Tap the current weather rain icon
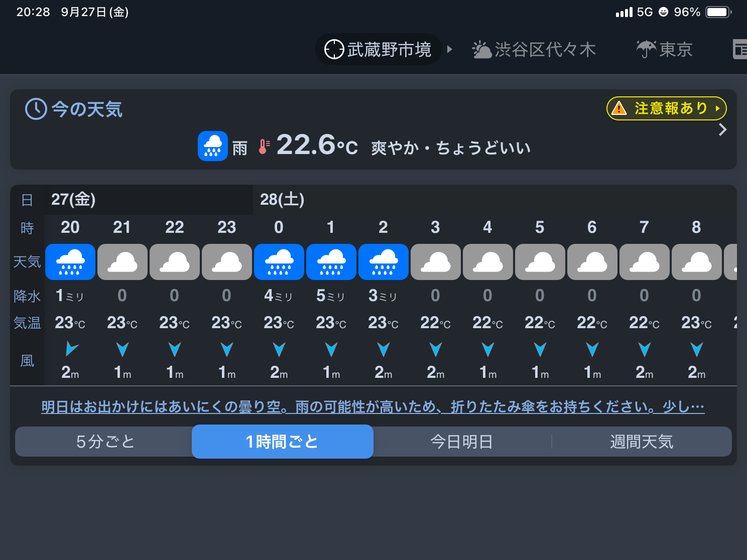Viewport: 747px width, 560px height. coord(213,146)
